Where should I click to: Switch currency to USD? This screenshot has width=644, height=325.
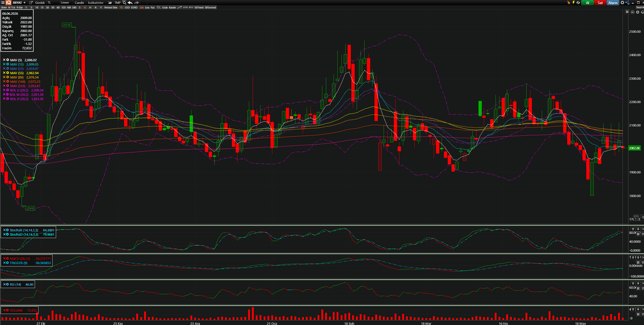coord(127,7)
